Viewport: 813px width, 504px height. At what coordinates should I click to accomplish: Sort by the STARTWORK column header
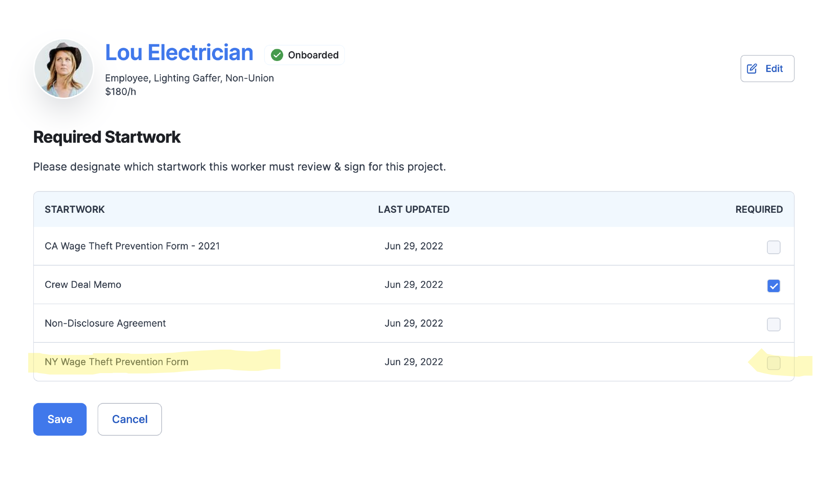click(x=75, y=209)
